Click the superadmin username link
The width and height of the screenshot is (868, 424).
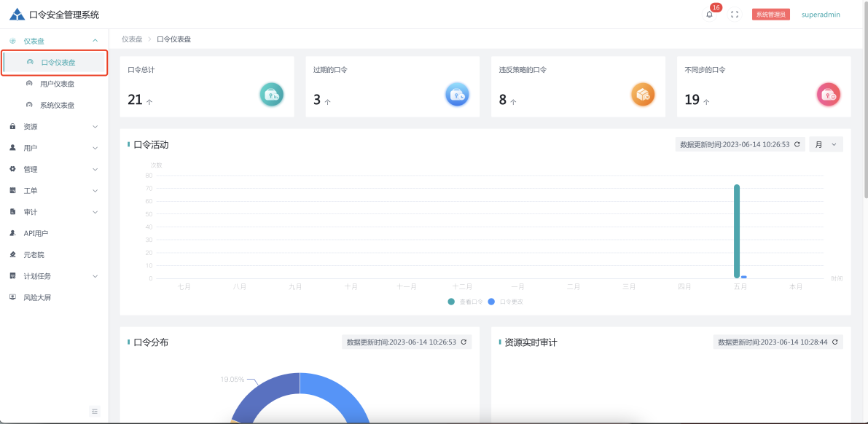point(821,15)
